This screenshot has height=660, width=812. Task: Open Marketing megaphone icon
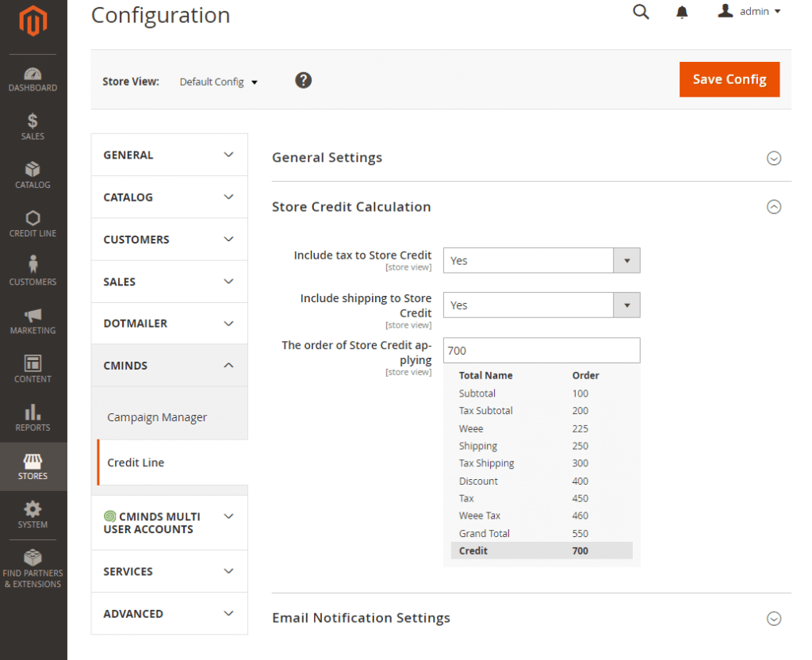tap(33, 320)
